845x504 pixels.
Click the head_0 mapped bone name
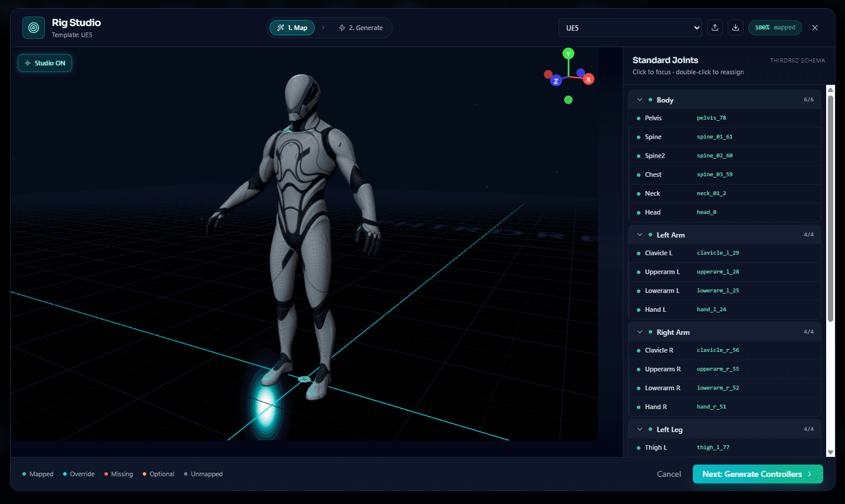coord(706,212)
